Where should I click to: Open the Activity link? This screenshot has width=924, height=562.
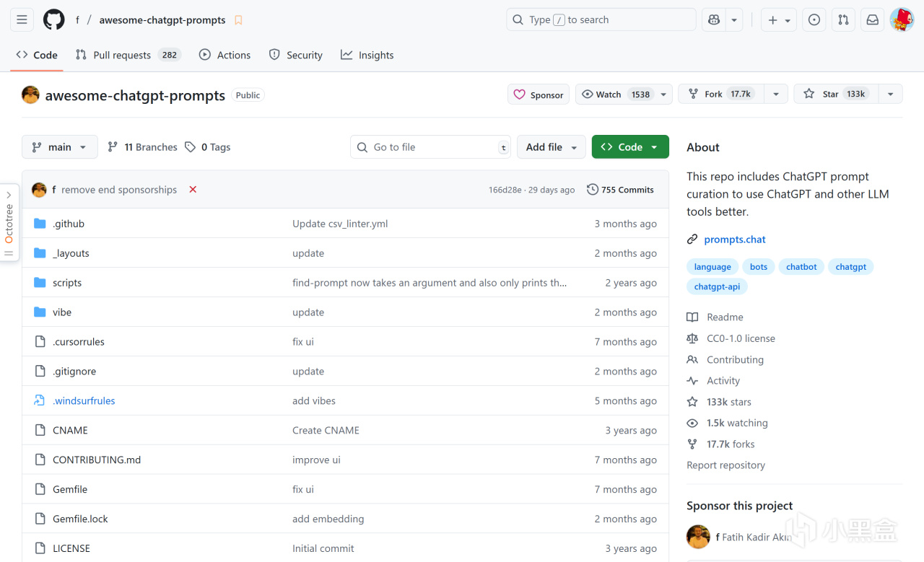713,381
